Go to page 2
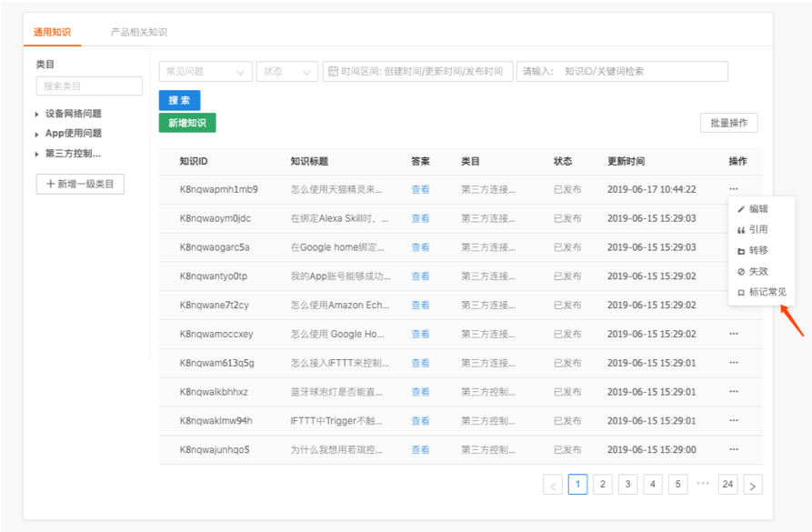 click(603, 485)
